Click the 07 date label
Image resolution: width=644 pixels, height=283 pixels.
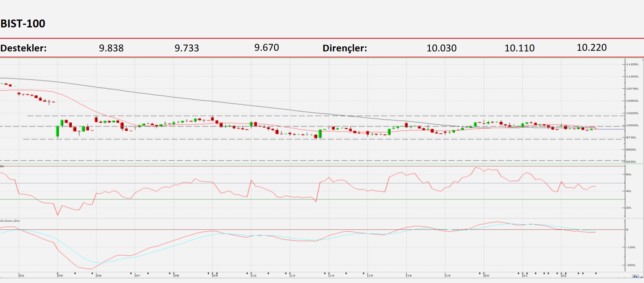pyautogui.click(x=138, y=275)
